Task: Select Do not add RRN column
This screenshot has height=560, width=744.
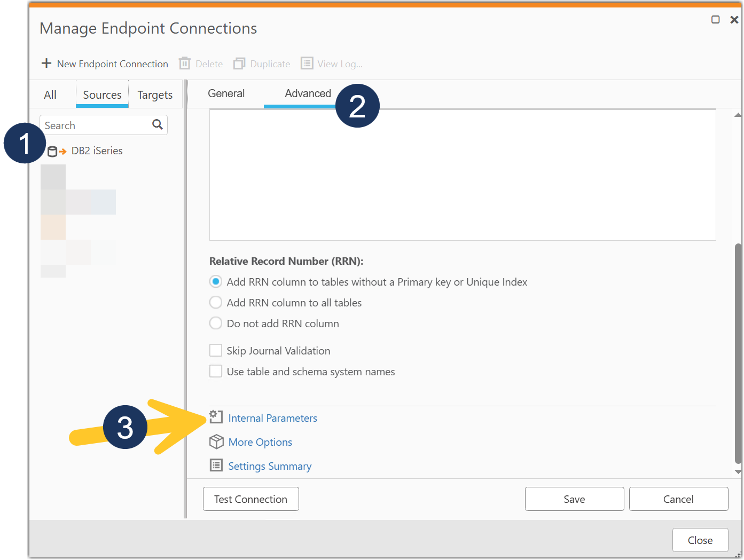Action: (x=215, y=323)
